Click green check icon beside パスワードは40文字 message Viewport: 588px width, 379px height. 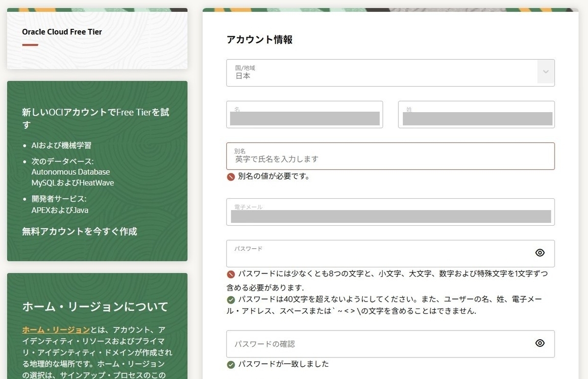[231, 300]
